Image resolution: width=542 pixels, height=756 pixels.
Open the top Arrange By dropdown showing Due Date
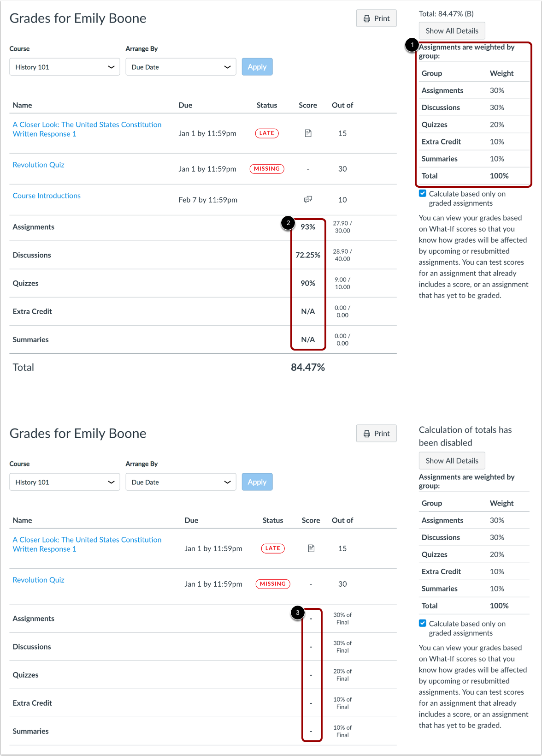(x=181, y=67)
